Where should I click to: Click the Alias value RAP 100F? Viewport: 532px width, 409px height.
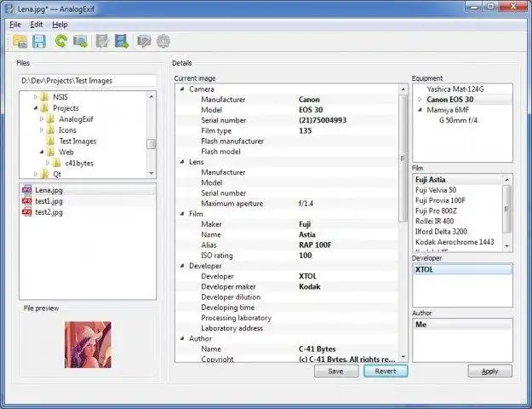tap(315, 245)
